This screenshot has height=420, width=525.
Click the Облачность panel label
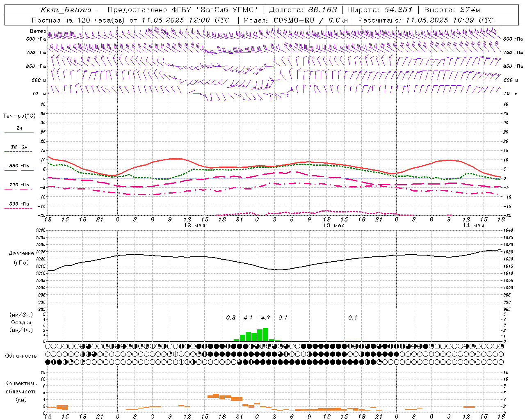point(21,356)
